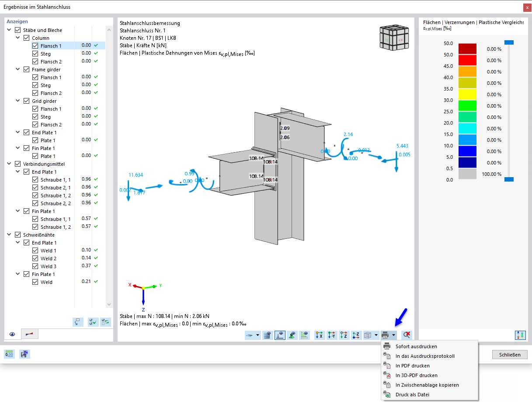Set view along Z axis
Screen dimensions: 532x402
(344, 335)
